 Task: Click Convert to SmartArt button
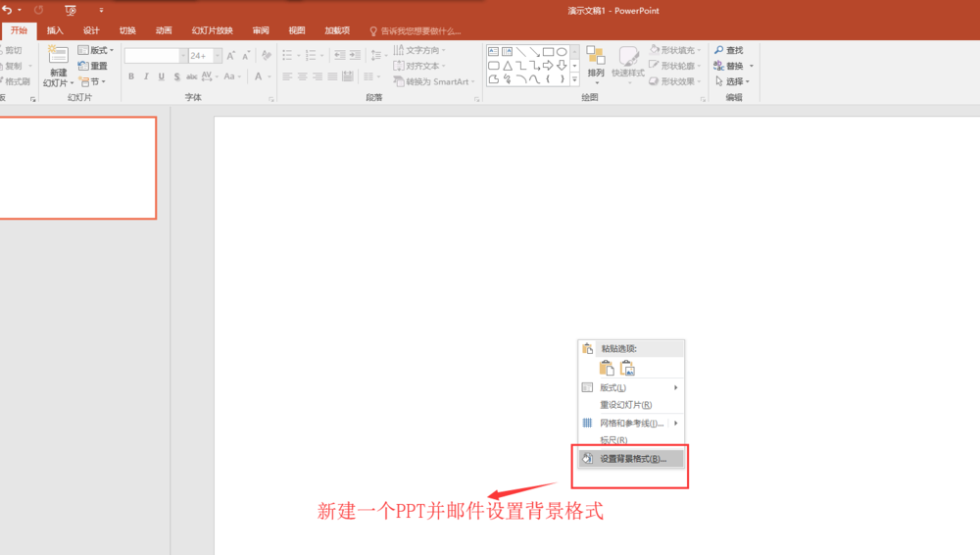click(434, 81)
